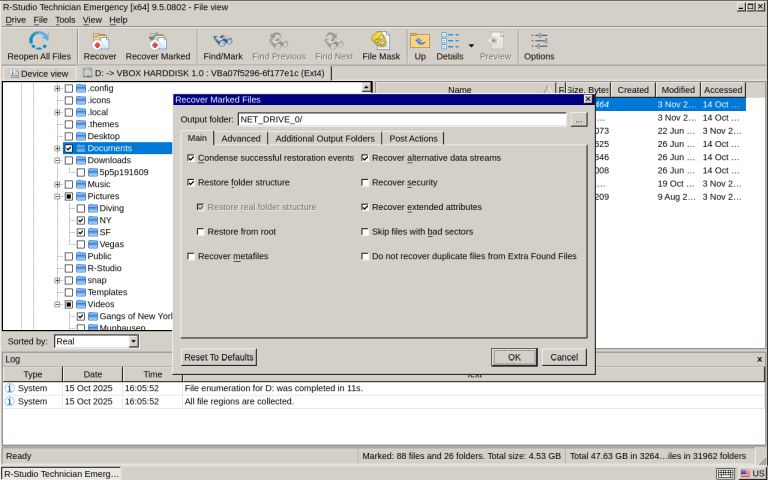This screenshot has width=768, height=480.
Task: Go up one folder level
Action: click(x=420, y=41)
